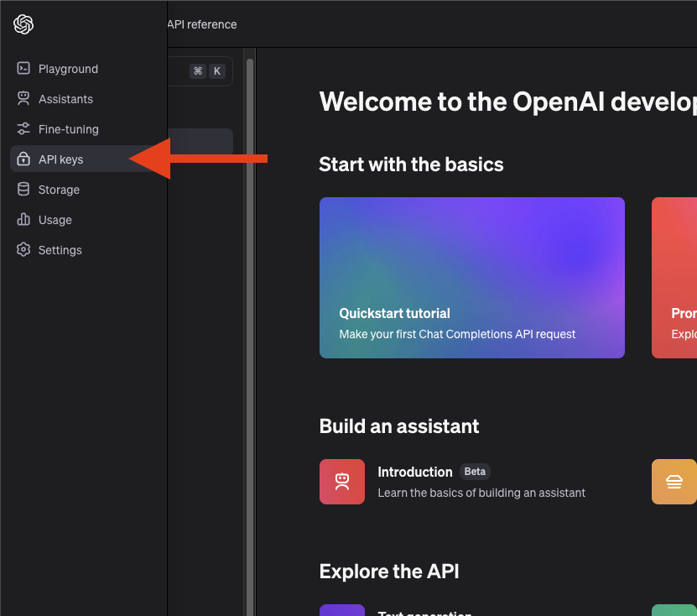
Task: Select the Playground terminal icon
Action: [x=23, y=69]
